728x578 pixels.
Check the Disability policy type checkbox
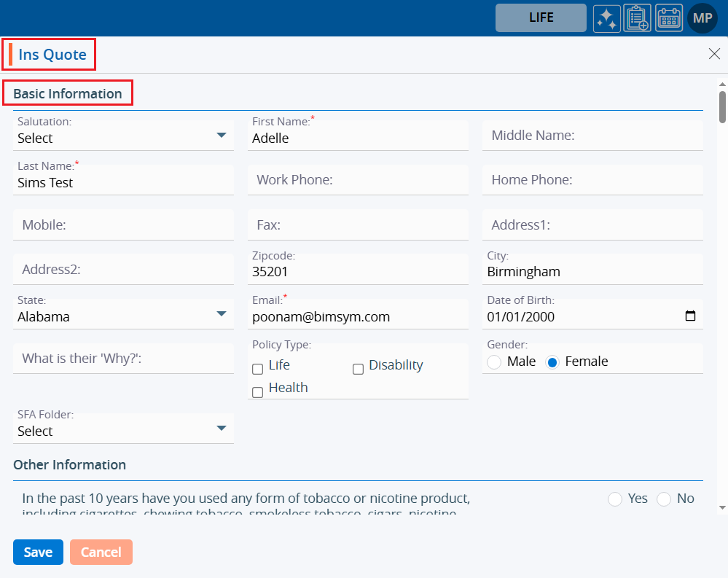(358, 369)
